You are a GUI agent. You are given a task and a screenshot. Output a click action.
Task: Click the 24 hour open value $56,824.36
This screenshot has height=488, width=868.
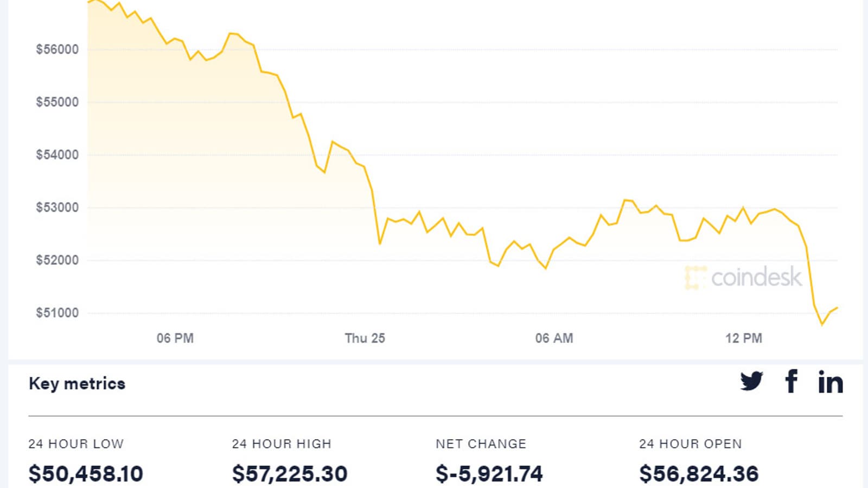point(699,474)
